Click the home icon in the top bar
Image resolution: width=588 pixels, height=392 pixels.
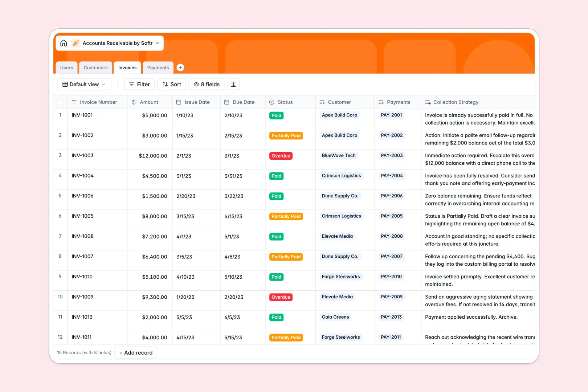tap(64, 43)
